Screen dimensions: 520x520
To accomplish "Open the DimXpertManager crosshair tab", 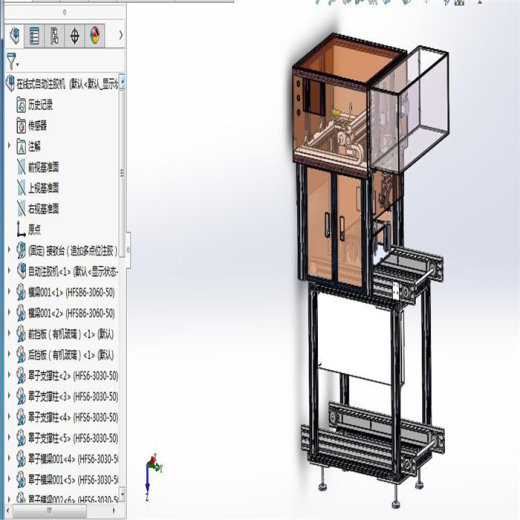I will coord(75,35).
